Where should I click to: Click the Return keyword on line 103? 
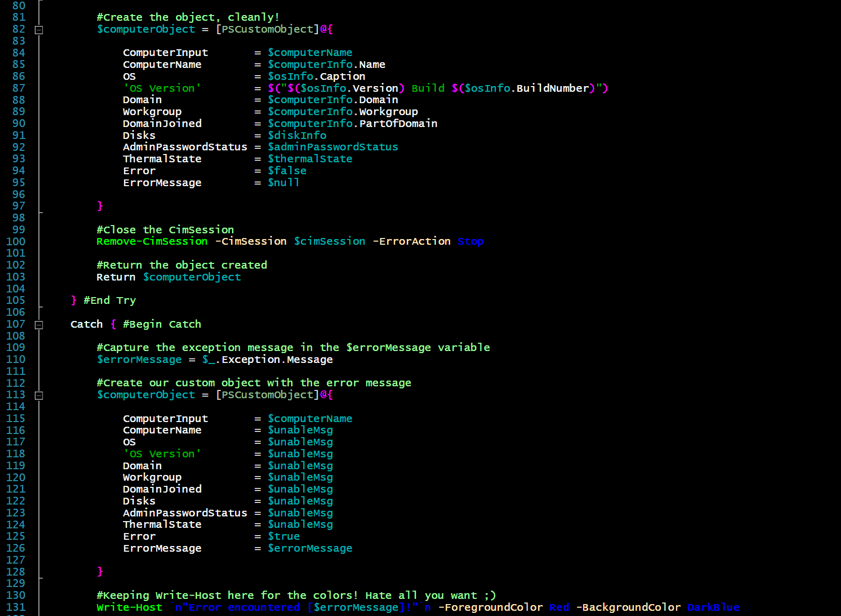pyautogui.click(x=115, y=277)
